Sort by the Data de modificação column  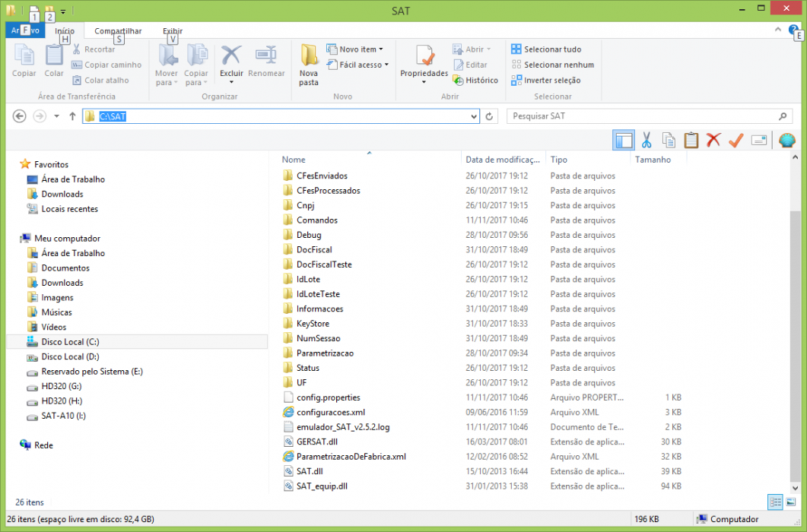coord(504,160)
